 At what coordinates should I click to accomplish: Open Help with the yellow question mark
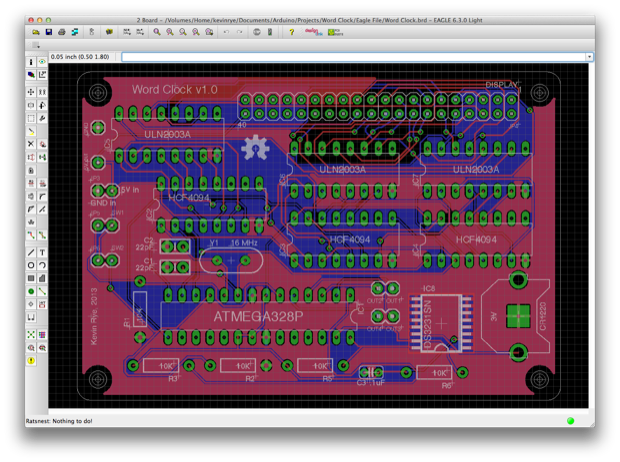[x=291, y=32]
